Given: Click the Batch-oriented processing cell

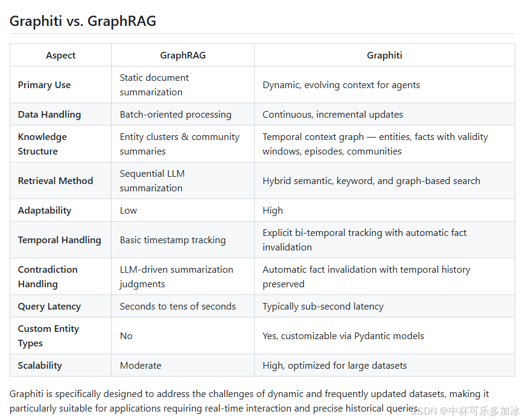Looking at the screenshot, I should click(176, 114).
